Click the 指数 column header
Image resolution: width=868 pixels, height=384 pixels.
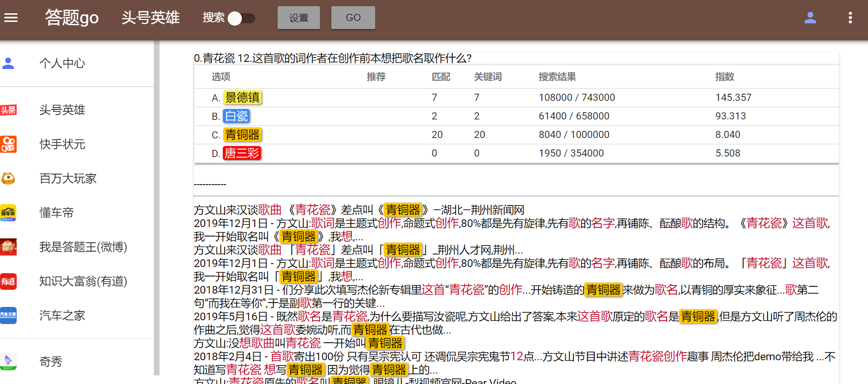[725, 77]
